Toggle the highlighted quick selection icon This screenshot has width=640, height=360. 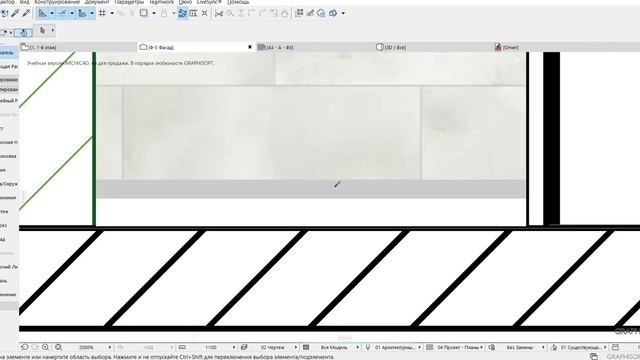tap(23, 32)
